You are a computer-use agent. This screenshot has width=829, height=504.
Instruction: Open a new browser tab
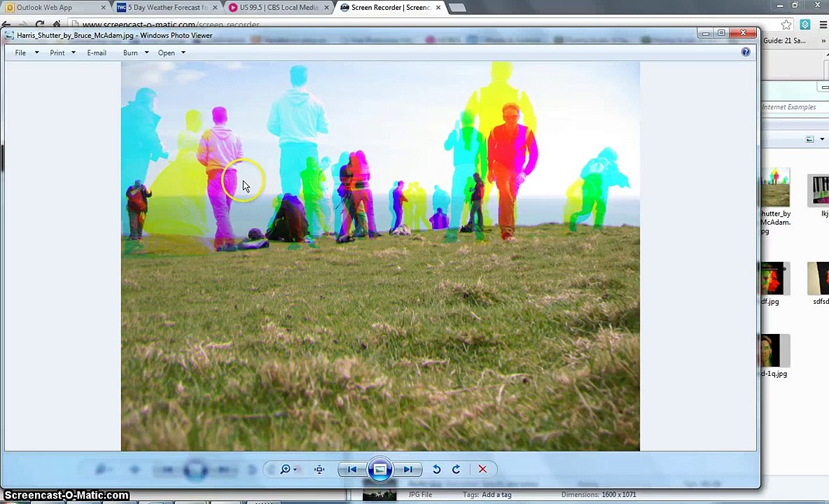pos(457,8)
